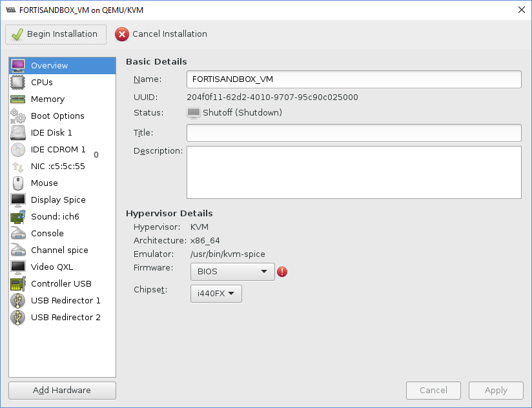
Task: Select the USB Redirector 2 icon
Action: [18, 318]
